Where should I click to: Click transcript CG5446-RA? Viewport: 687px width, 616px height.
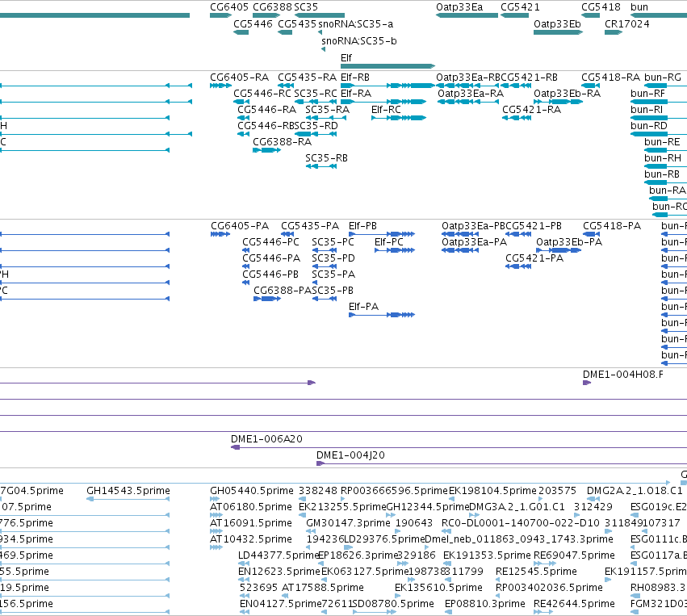pyautogui.click(x=243, y=118)
